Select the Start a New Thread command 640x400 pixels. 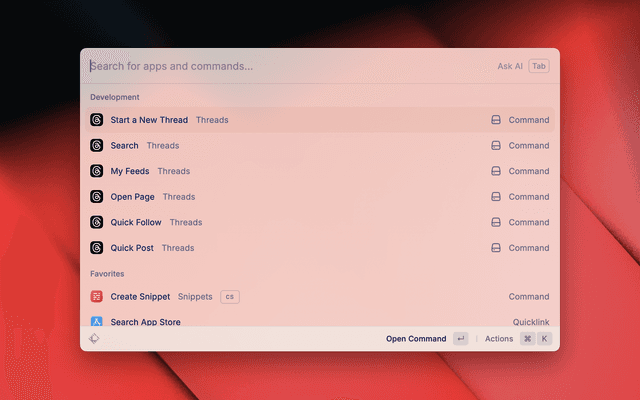click(x=149, y=120)
